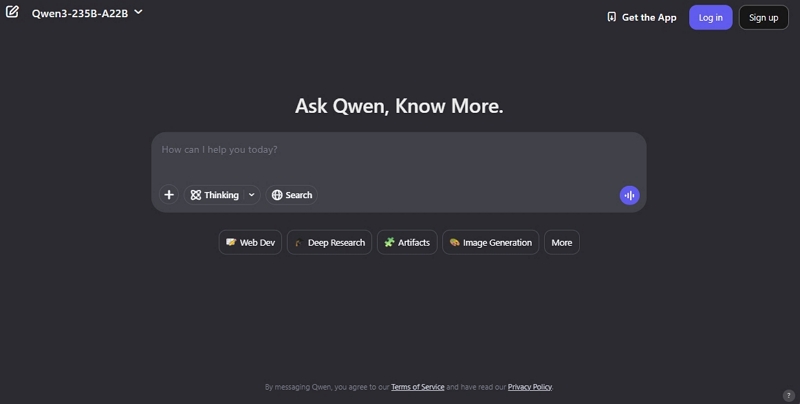Open the Qwen3-235B-A22B model selector dropdown
Viewport: 800px width, 404px height.
[x=87, y=13]
